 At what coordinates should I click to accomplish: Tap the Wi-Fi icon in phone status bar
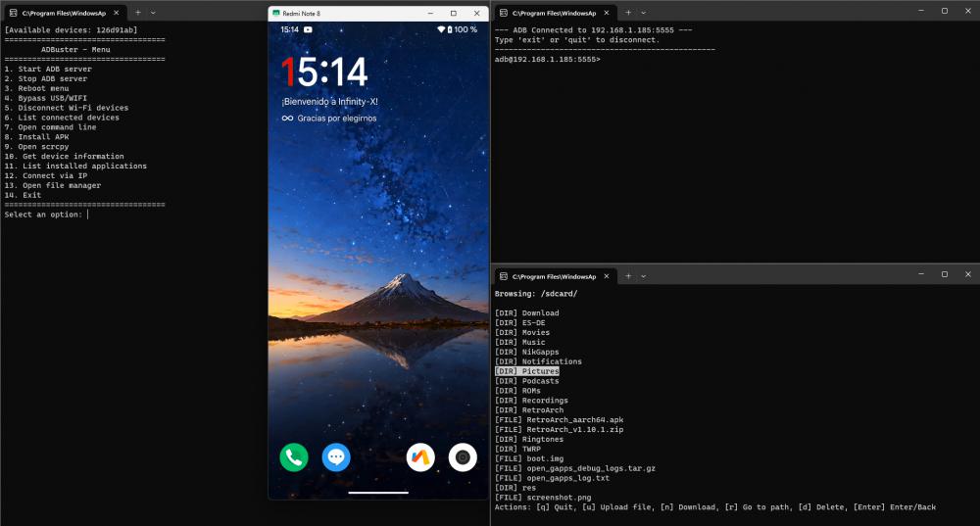pyautogui.click(x=441, y=30)
